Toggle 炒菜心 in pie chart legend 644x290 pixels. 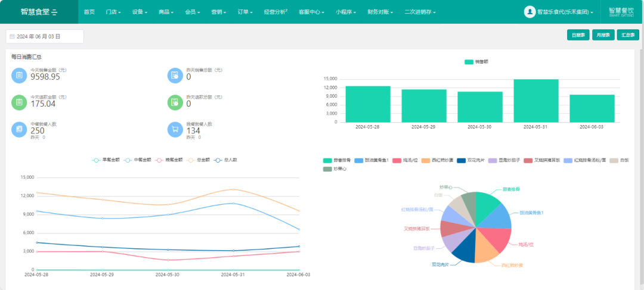point(335,169)
